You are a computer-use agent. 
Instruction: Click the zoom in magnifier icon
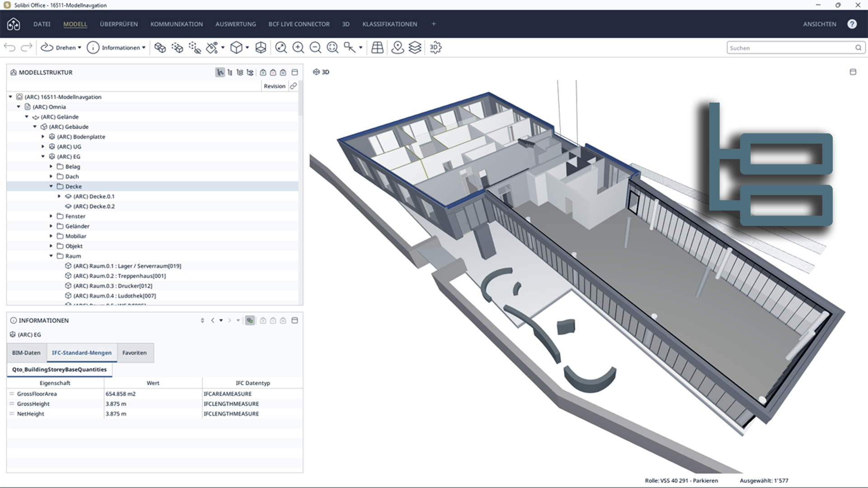(298, 47)
